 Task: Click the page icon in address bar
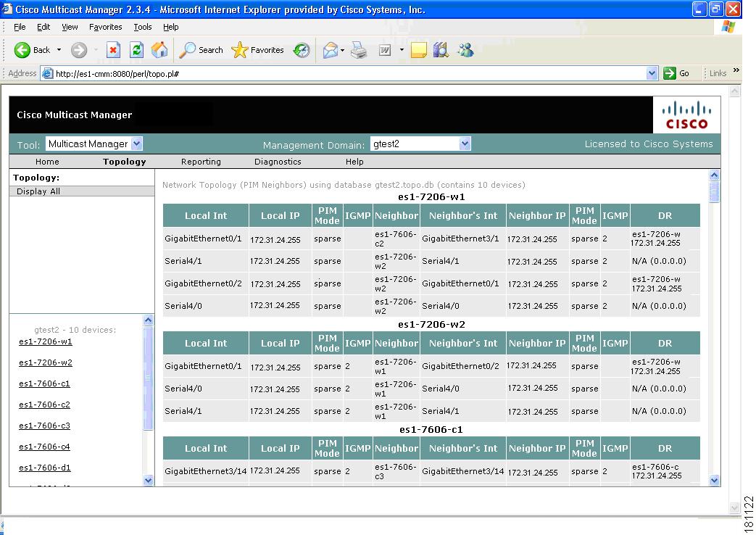click(x=47, y=73)
